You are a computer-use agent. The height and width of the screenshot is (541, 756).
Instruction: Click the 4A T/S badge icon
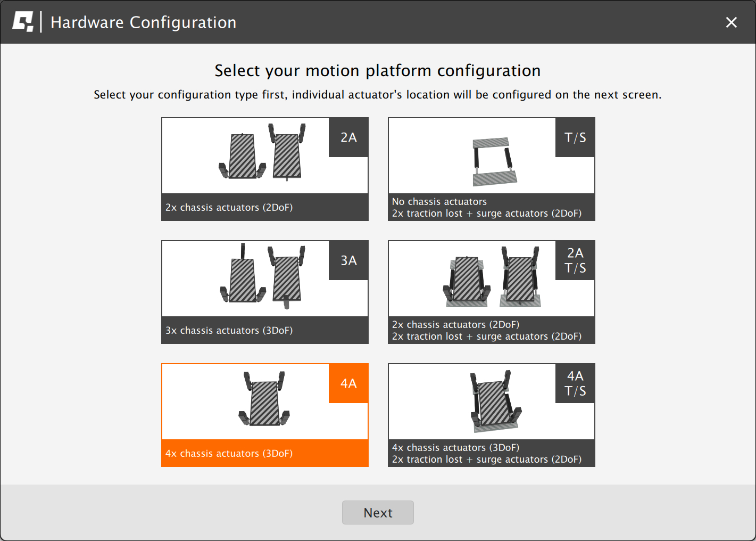pos(575,383)
